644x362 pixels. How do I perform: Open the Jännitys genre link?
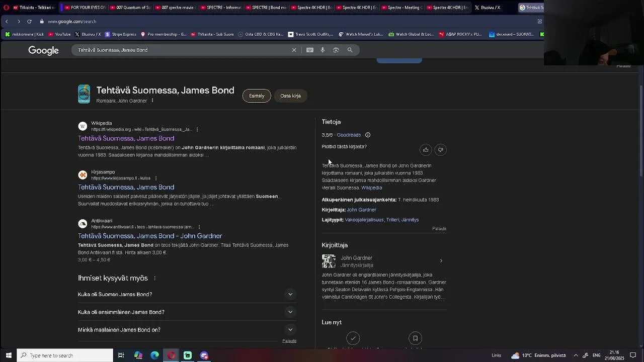coord(410,220)
